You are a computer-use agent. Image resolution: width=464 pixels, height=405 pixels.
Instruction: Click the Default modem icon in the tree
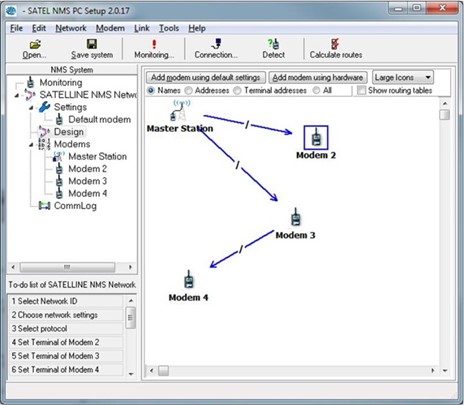(x=59, y=119)
